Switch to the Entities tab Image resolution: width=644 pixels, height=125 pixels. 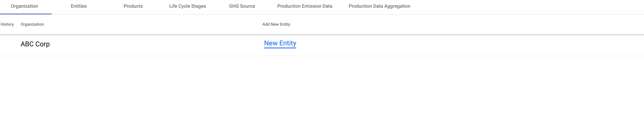[x=78, y=6]
